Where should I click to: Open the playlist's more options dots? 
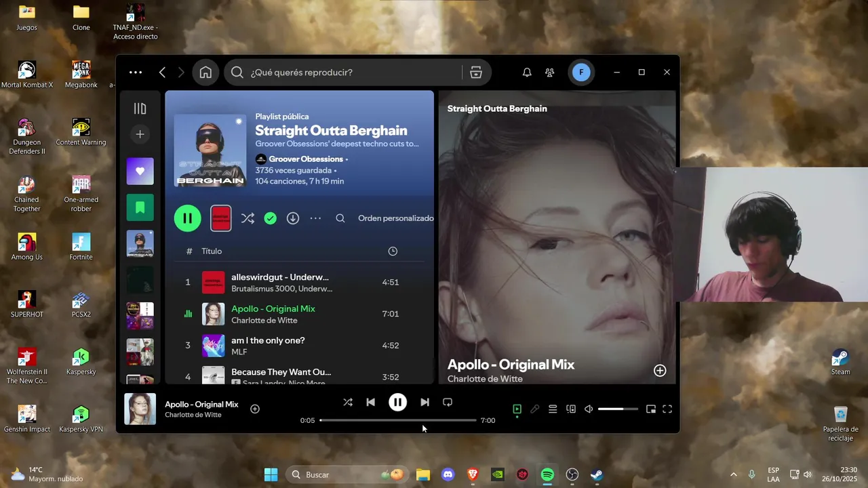pyautogui.click(x=315, y=218)
